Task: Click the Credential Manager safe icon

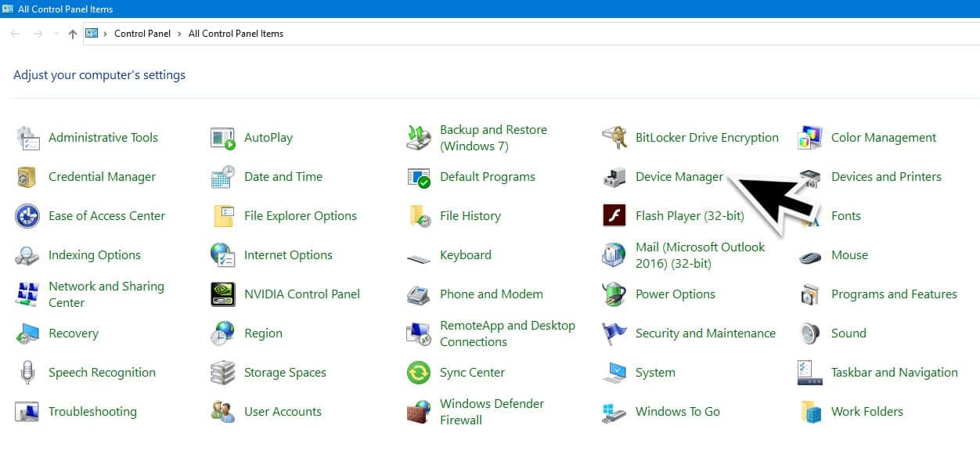Action: pos(27,177)
